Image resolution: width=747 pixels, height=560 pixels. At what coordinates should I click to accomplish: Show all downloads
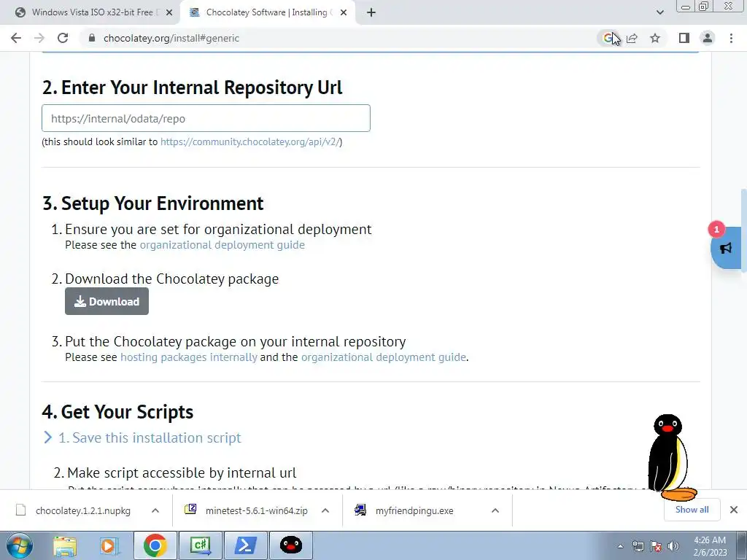(692, 510)
